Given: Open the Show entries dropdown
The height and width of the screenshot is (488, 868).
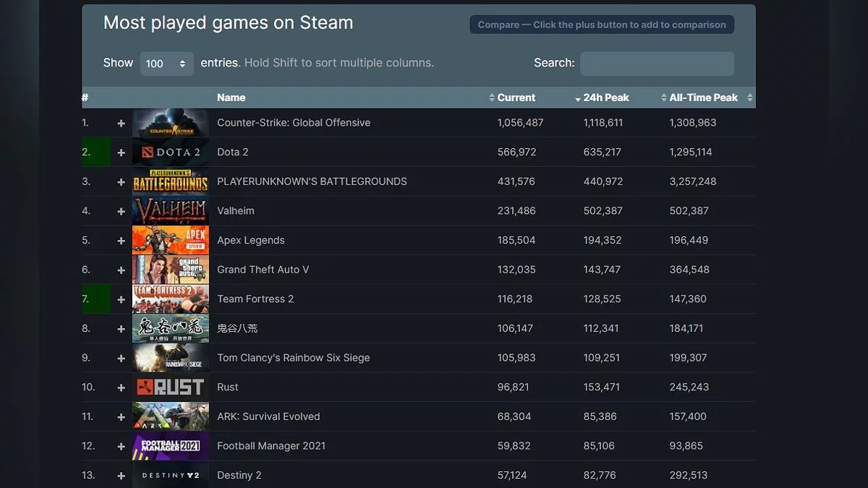Looking at the screenshot, I should 166,64.
